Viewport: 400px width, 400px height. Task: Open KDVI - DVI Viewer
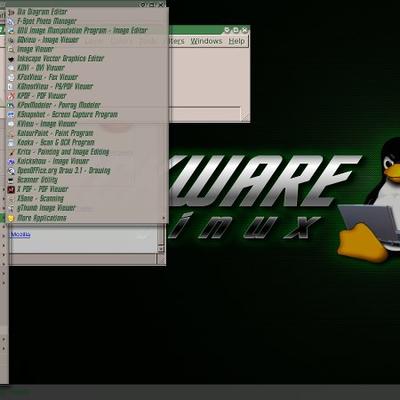click(87, 68)
